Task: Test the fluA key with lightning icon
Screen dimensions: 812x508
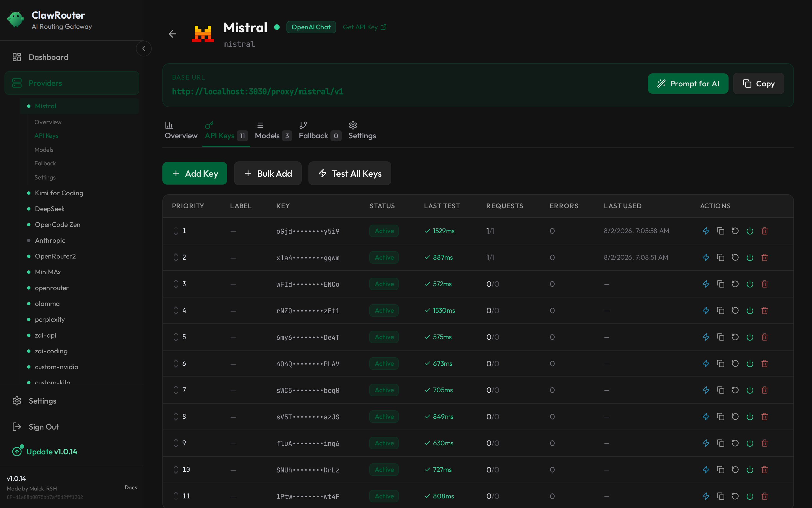Action: 706,443
